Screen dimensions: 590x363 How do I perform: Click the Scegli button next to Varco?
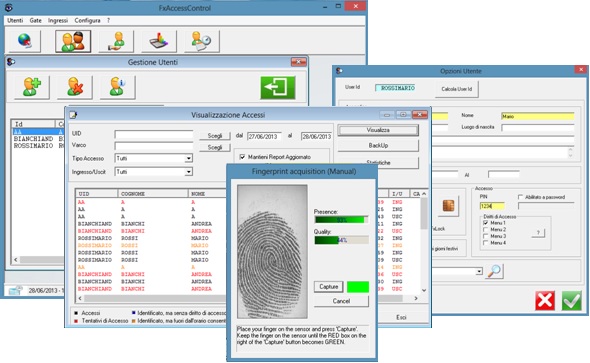pyautogui.click(x=214, y=147)
